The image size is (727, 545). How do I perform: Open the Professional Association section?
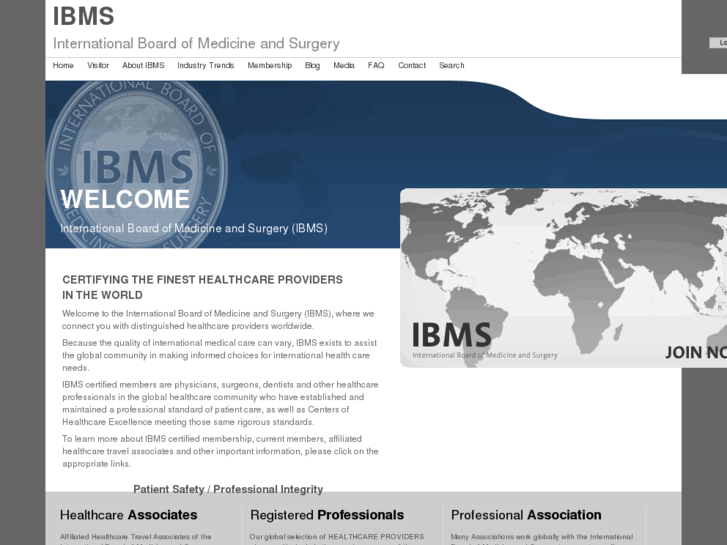click(x=526, y=515)
